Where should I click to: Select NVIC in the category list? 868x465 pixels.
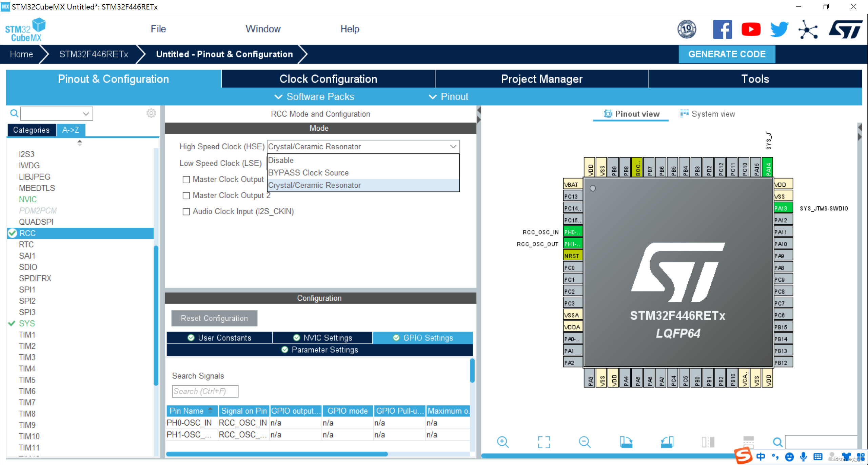tap(28, 199)
